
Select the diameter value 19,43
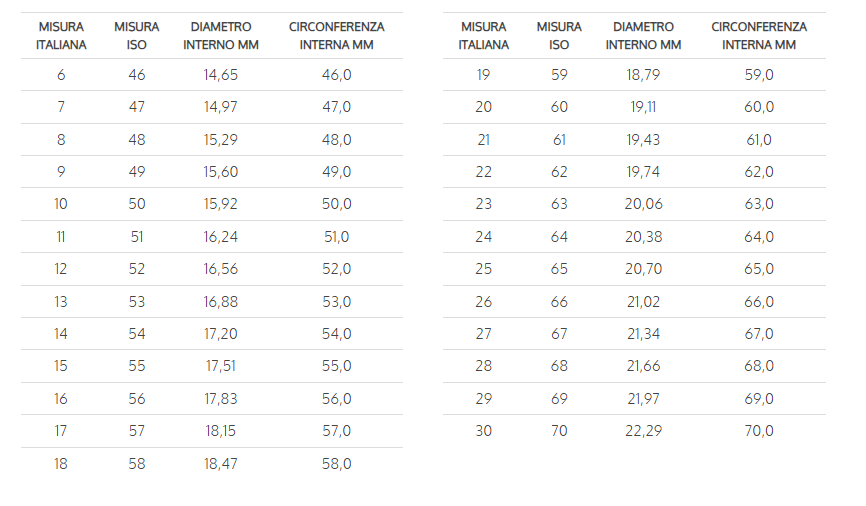click(x=643, y=140)
